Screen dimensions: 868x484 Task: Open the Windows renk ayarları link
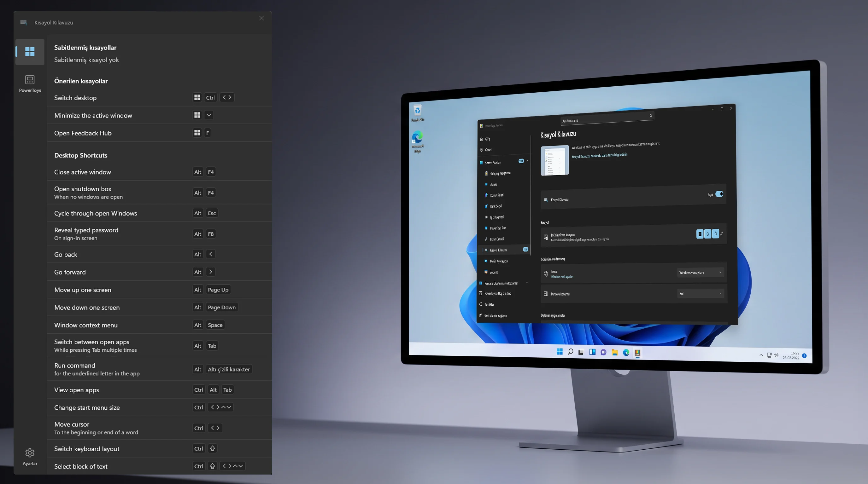coord(562,277)
